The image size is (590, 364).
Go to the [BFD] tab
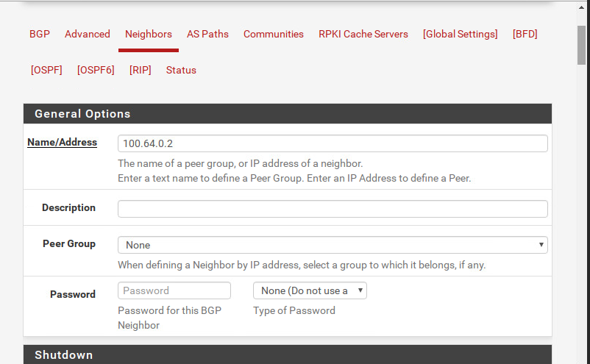tap(525, 34)
